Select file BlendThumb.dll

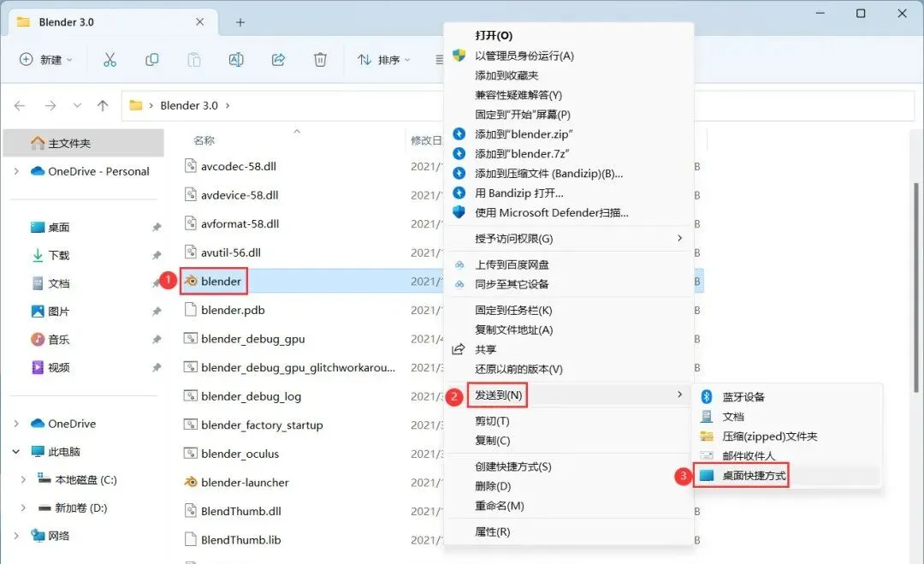coord(240,511)
